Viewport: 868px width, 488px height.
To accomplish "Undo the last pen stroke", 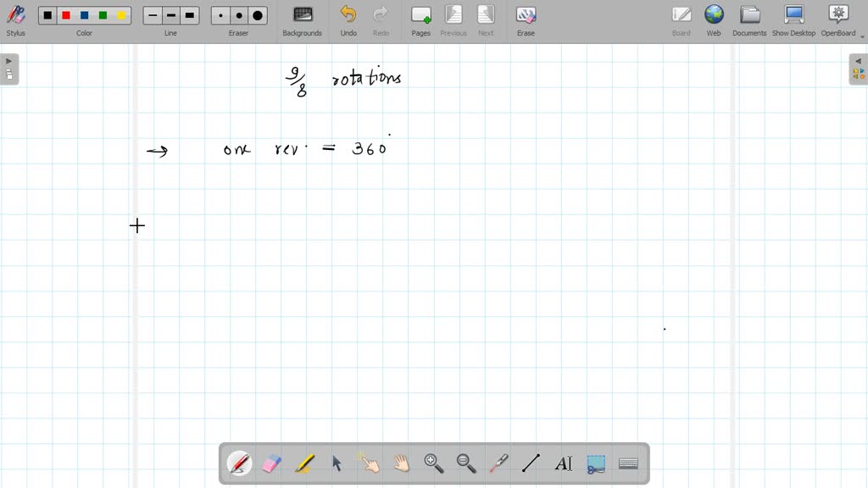I will coord(347,19).
